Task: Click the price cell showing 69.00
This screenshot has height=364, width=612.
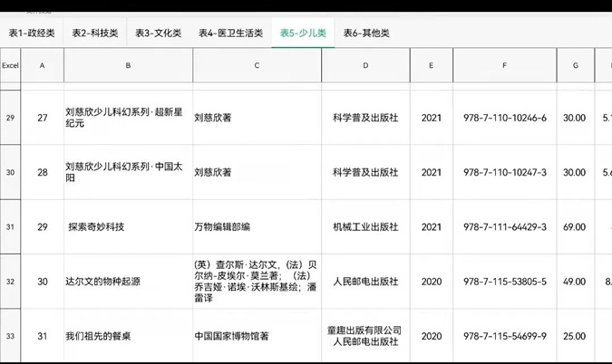Action: [x=575, y=226]
